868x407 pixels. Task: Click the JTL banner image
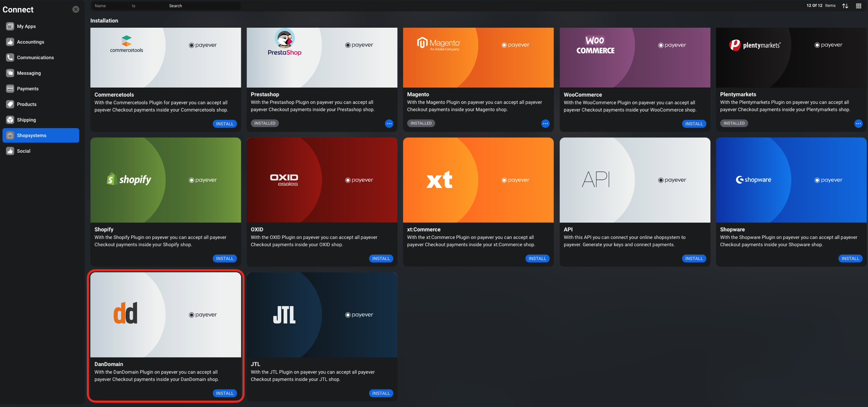point(322,315)
